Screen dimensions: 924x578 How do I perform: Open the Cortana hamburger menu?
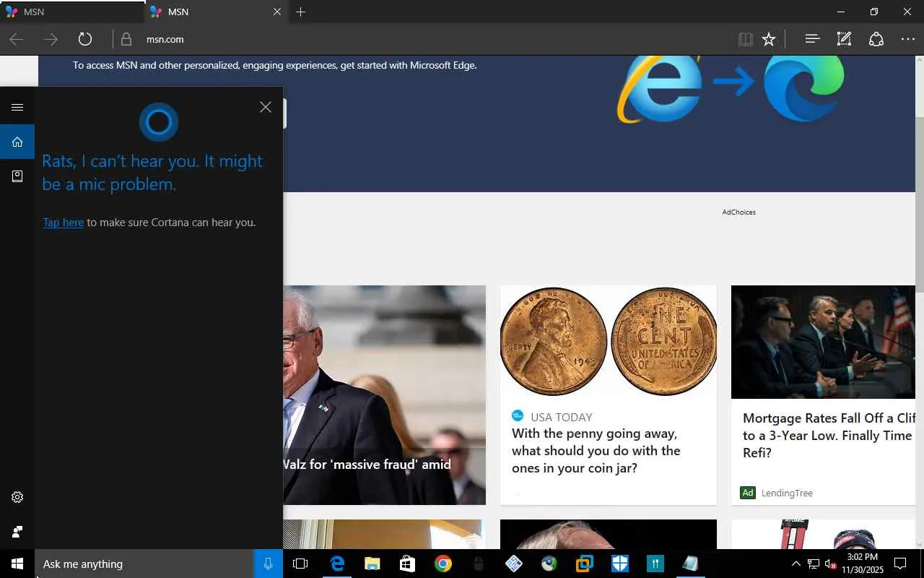[17, 107]
